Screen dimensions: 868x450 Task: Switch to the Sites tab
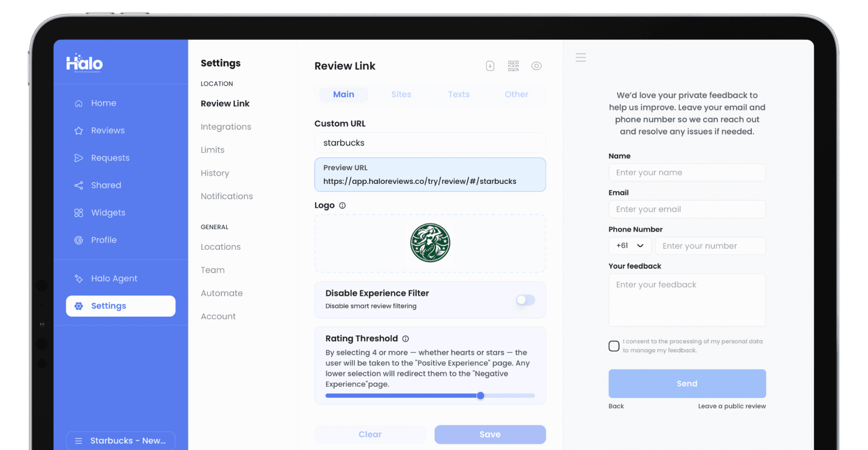click(401, 94)
